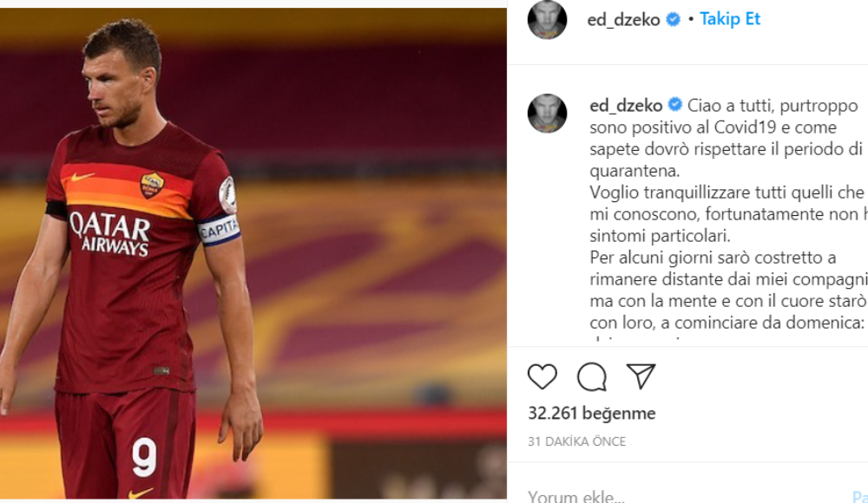Screen dimensions: 868x503
Task: Click the verified badge in the header
Action: click(673, 19)
